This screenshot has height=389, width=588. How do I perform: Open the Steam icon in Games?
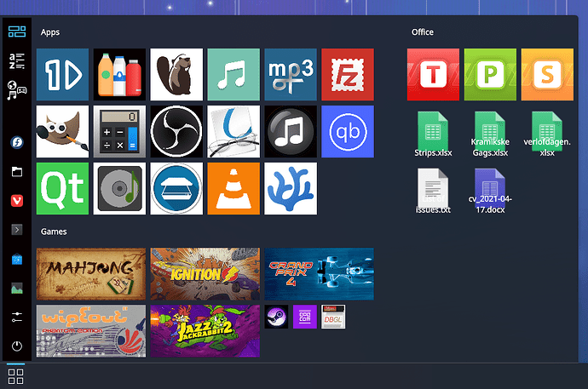coord(276,317)
